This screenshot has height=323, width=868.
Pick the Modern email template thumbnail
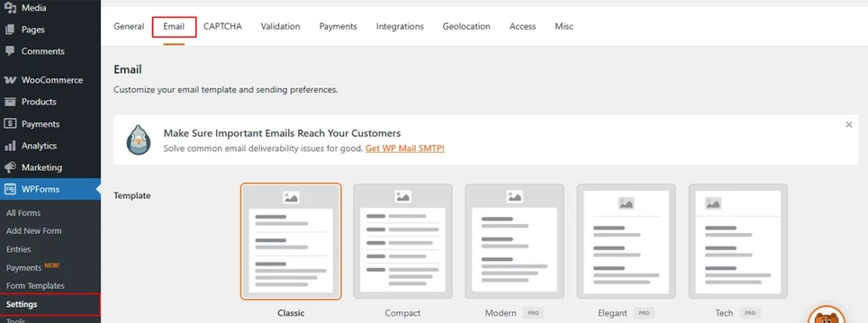pyautogui.click(x=515, y=241)
